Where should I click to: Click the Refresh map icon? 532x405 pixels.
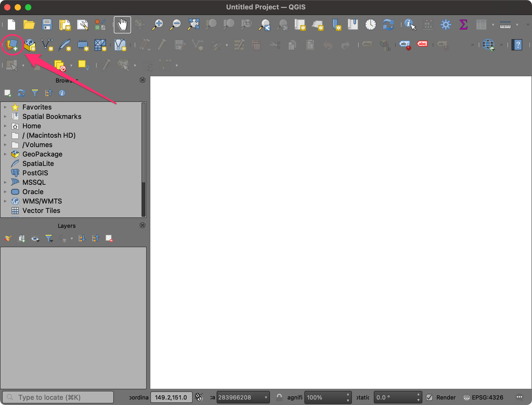[388, 25]
